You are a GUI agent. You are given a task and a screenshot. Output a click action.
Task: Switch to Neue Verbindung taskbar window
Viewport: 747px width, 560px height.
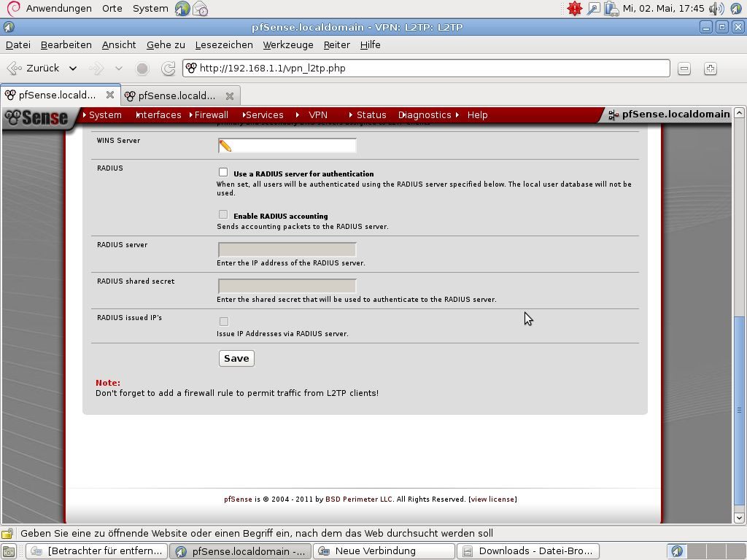[384, 551]
